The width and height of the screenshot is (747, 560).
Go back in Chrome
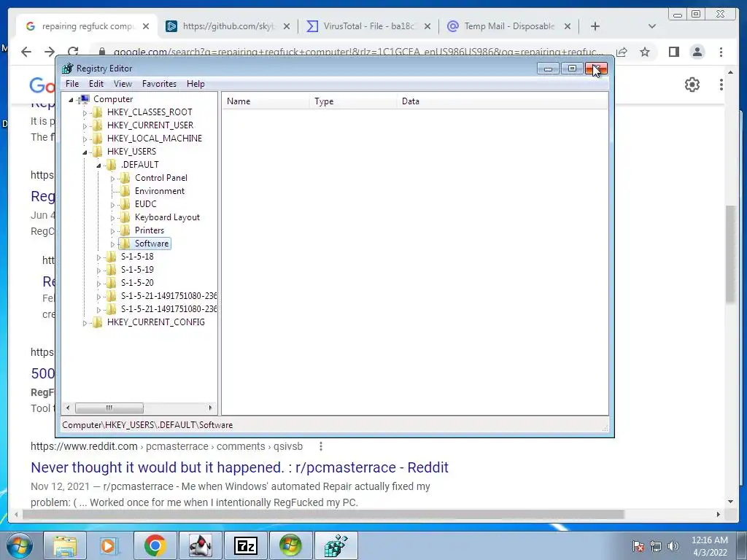[x=26, y=52]
